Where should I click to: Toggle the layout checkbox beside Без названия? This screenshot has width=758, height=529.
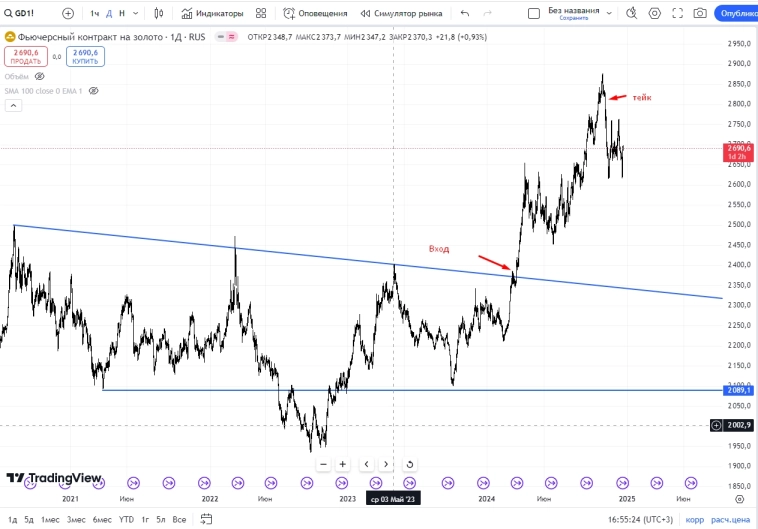(534, 14)
